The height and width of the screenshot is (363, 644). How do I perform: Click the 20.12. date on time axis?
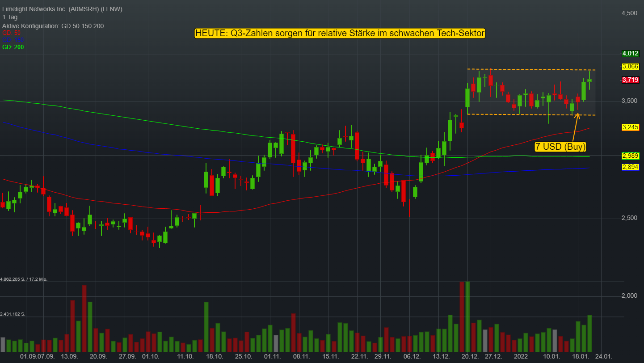click(x=470, y=357)
